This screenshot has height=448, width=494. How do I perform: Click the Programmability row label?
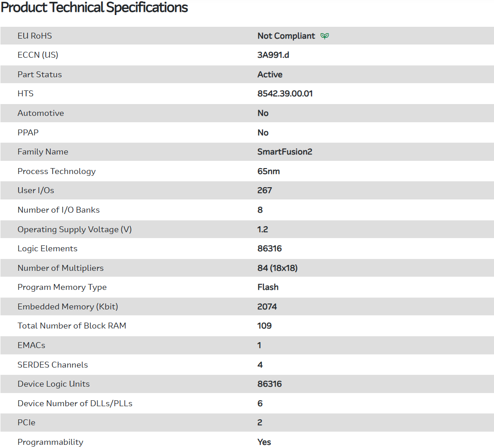click(50, 442)
